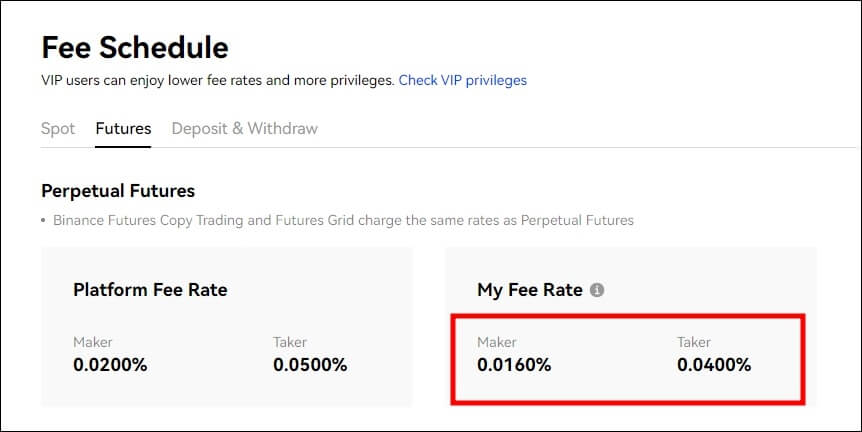Screen dimensions: 862x432
Task: Switch to the Spot tab
Action: coord(58,129)
